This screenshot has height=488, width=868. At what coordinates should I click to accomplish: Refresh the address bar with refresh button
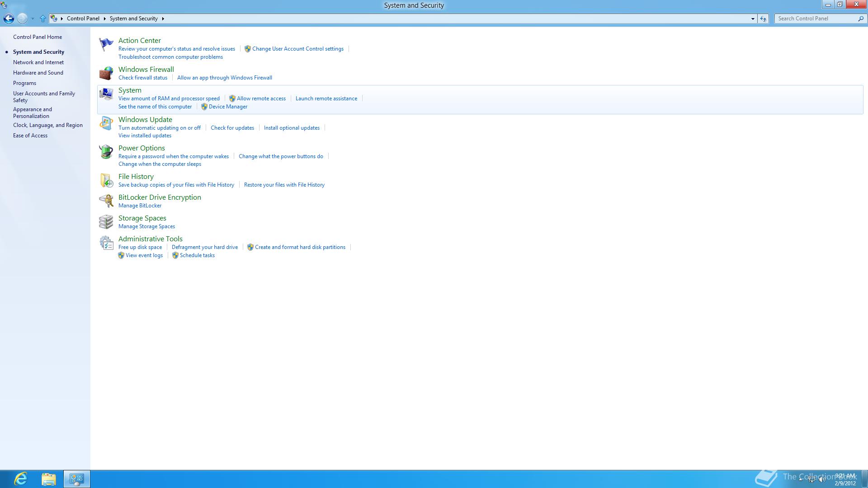tap(763, 19)
